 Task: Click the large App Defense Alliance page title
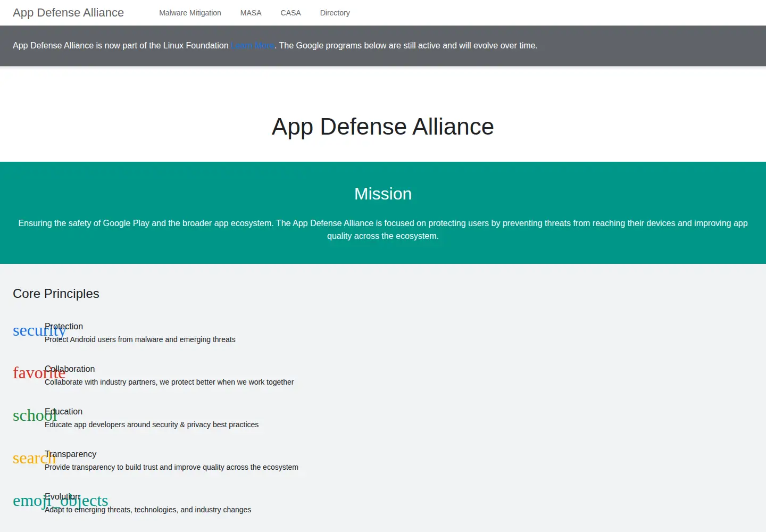click(383, 127)
